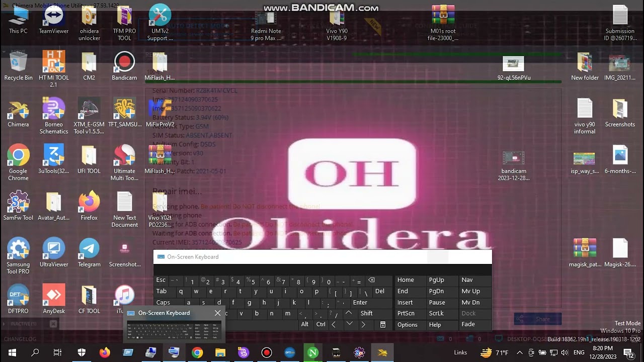Open File Explorer from the taskbar

click(x=220, y=352)
